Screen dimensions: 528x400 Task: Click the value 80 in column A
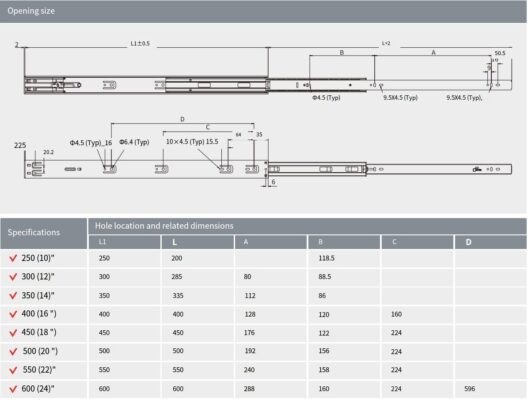click(x=248, y=277)
